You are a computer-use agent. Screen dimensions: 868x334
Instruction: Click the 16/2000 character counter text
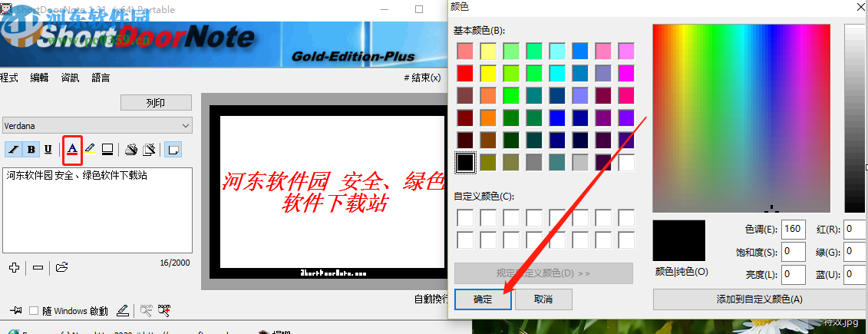(x=174, y=263)
